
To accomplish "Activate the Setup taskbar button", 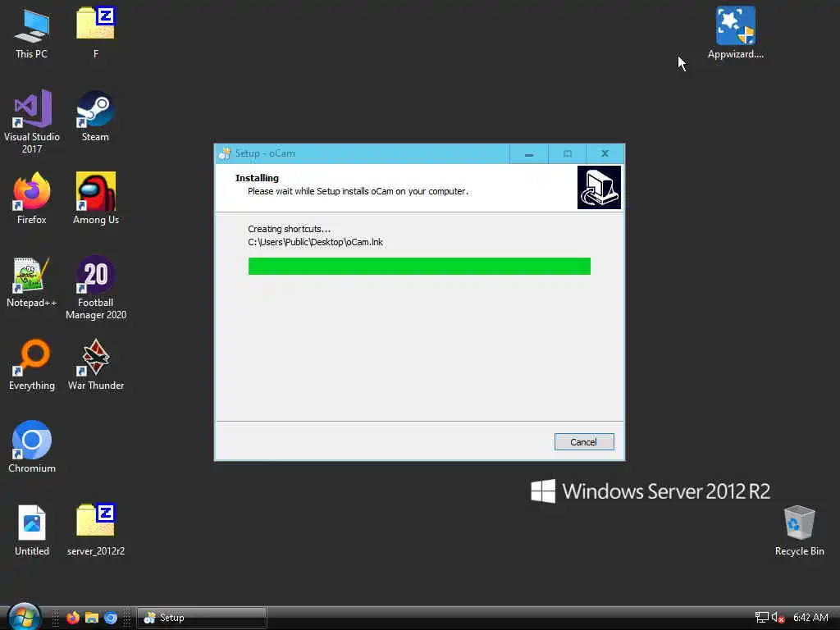I will [x=202, y=618].
